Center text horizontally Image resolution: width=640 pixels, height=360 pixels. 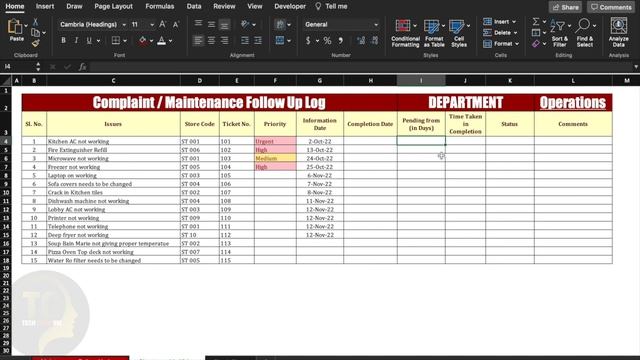[x=211, y=40]
